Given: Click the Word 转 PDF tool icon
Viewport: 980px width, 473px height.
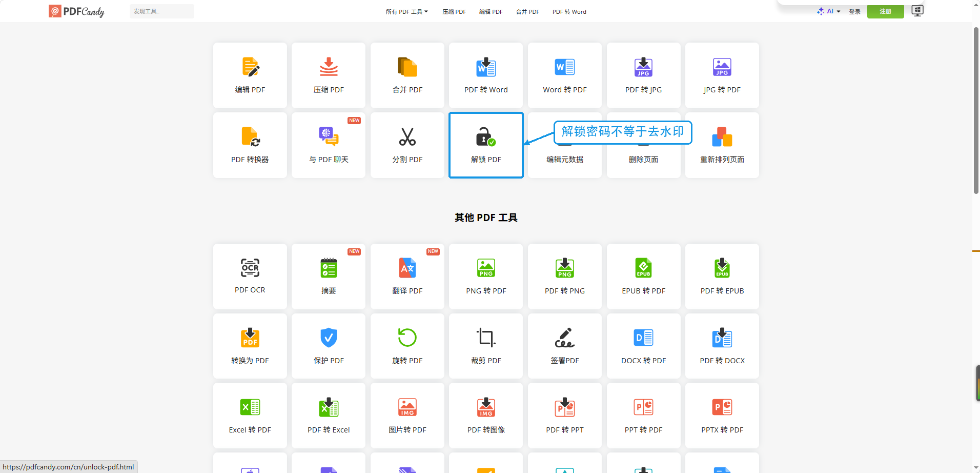Looking at the screenshot, I should pyautogui.click(x=565, y=67).
